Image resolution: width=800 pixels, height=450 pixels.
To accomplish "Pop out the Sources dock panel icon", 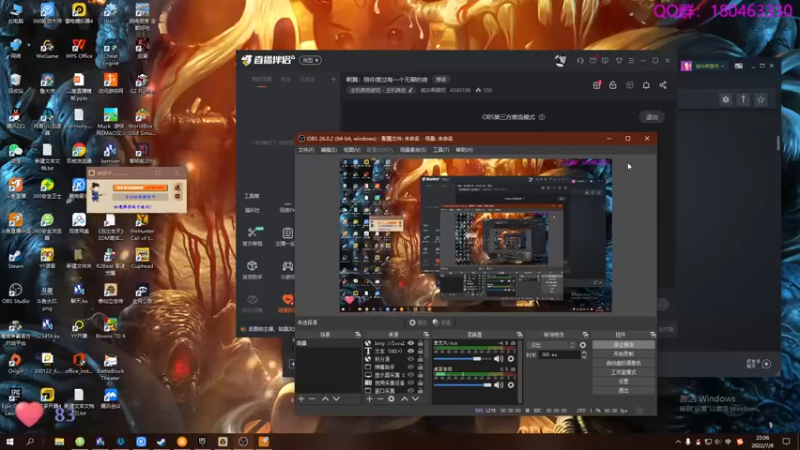I will [426, 335].
